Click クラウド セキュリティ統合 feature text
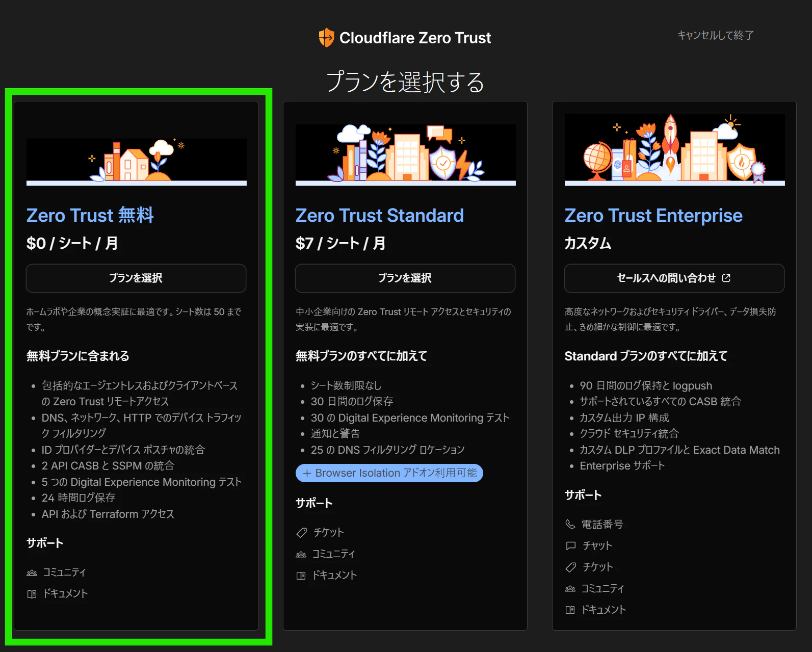 coord(630,434)
